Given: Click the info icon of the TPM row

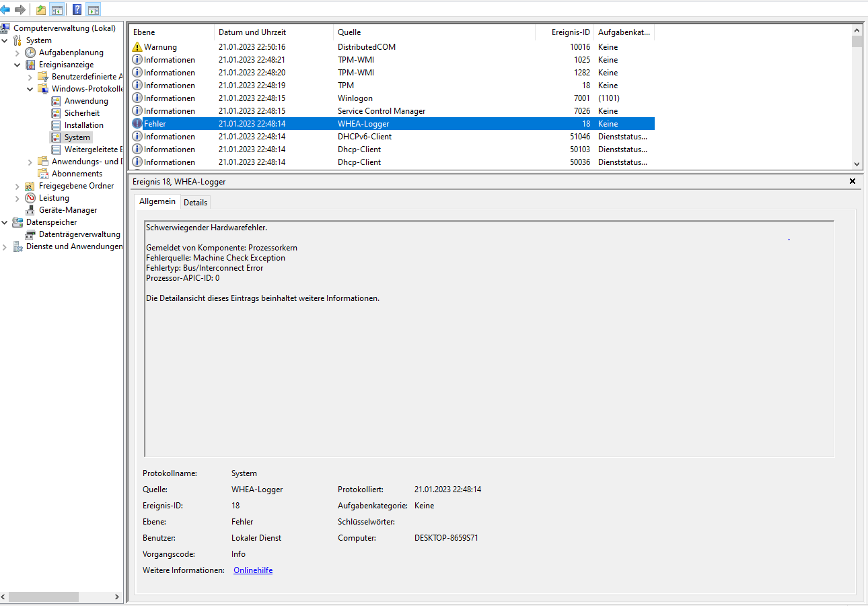Looking at the screenshot, I should click(137, 86).
